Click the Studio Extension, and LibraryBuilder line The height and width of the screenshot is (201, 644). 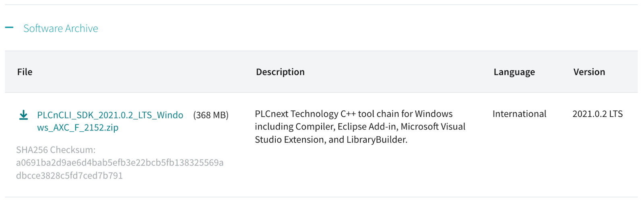click(x=331, y=140)
